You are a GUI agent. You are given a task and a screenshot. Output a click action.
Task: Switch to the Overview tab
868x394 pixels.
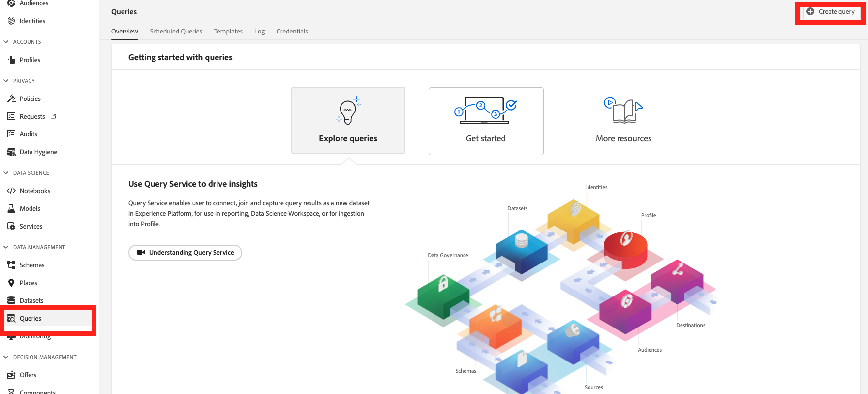pyautogui.click(x=124, y=31)
